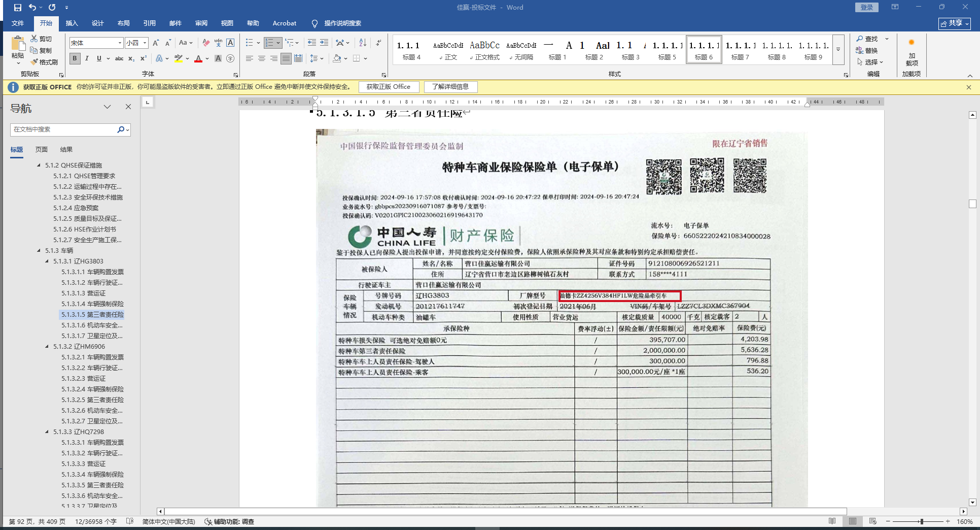The image size is (980, 530).
Task: Apply an enclosed character (带圈字符)
Action: click(230, 58)
